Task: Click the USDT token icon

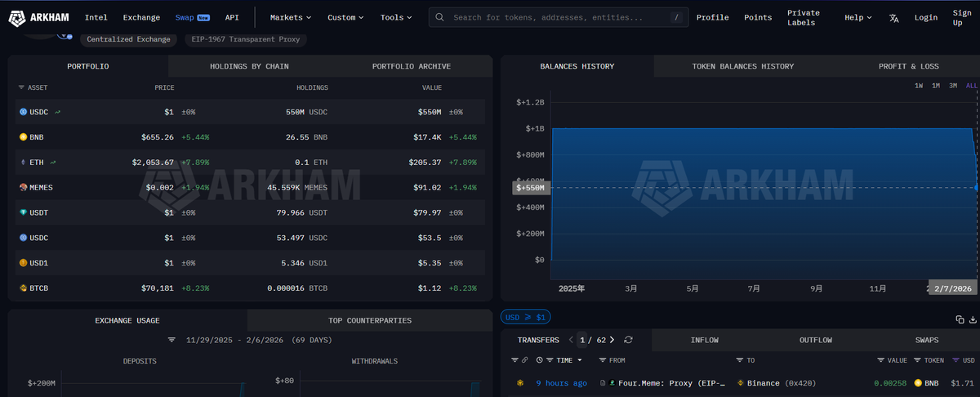Action: tap(23, 212)
